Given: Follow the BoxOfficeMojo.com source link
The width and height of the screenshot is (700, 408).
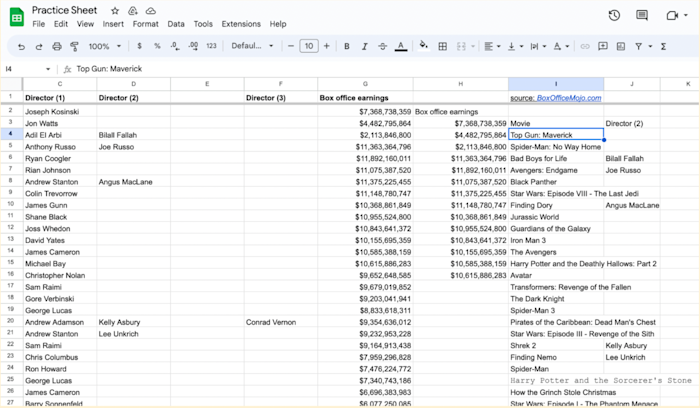Looking at the screenshot, I should pyautogui.click(x=569, y=98).
